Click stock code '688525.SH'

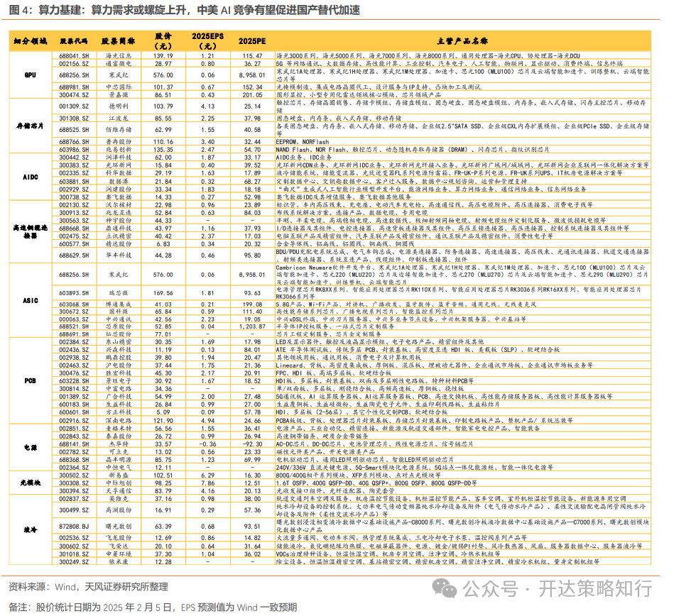tap(74, 130)
